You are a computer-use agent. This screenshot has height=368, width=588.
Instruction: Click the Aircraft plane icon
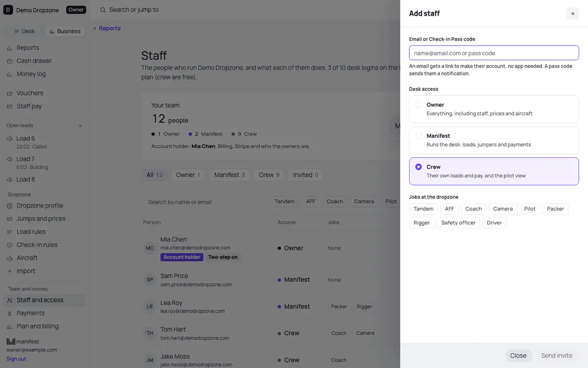10,258
